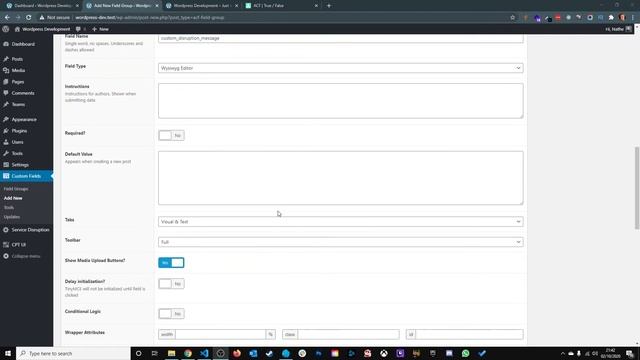
Task: Open the Add New submenu link
Action: point(13,198)
